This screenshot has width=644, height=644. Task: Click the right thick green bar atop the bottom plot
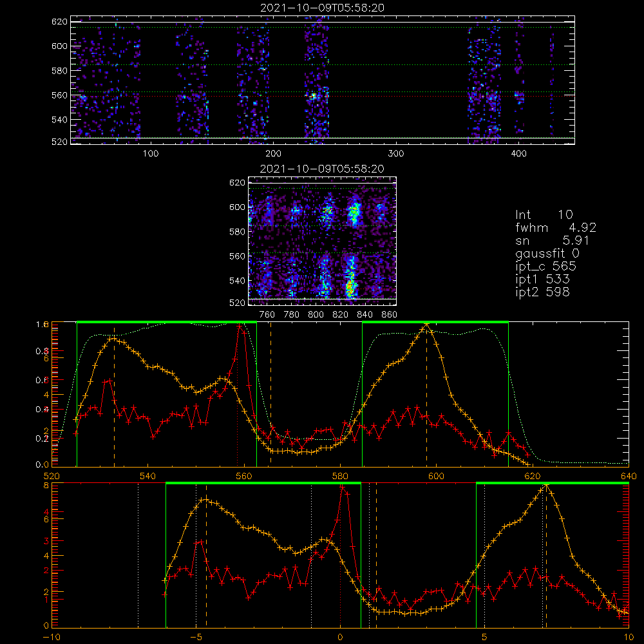[x=553, y=483]
